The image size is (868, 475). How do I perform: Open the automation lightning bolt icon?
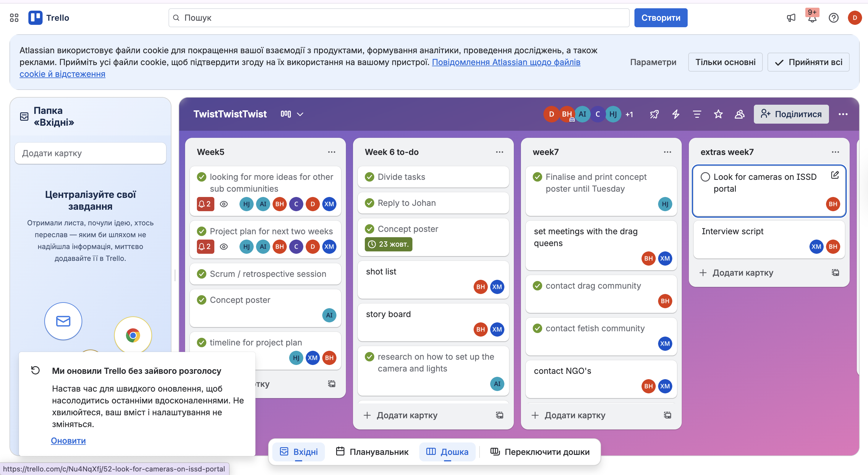[x=676, y=114]
